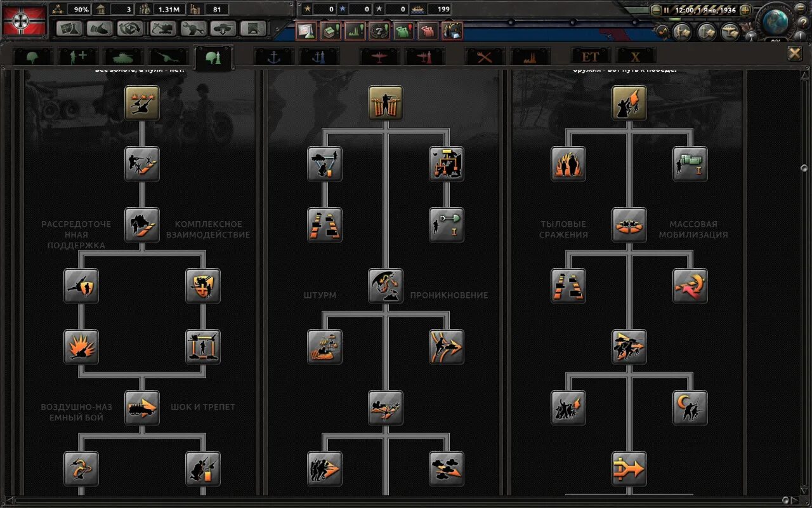Open the main menu button top right
This screenshot has height=508, width=812.
point(802,8)
